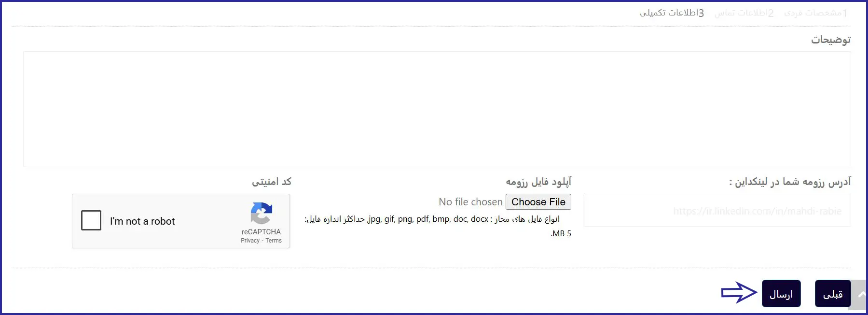
Task: Click the reCAPTCHA logo icon
Action: pyautogui.click(x=262, y=213)
